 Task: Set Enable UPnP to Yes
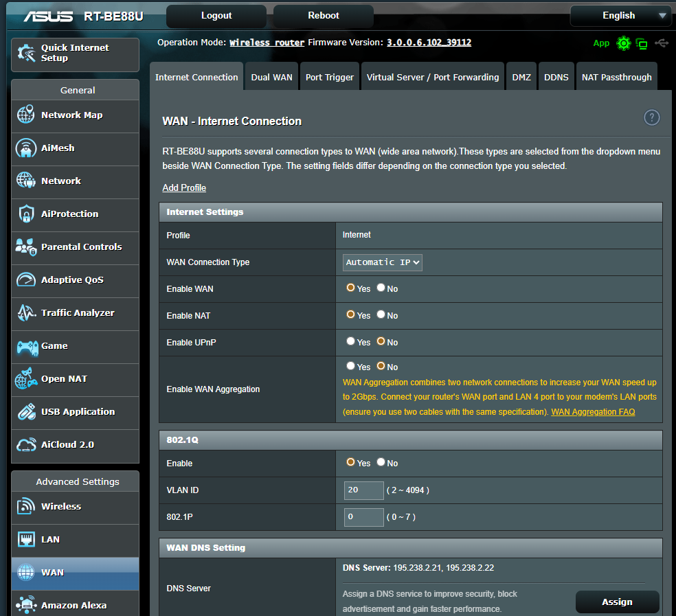351,341
